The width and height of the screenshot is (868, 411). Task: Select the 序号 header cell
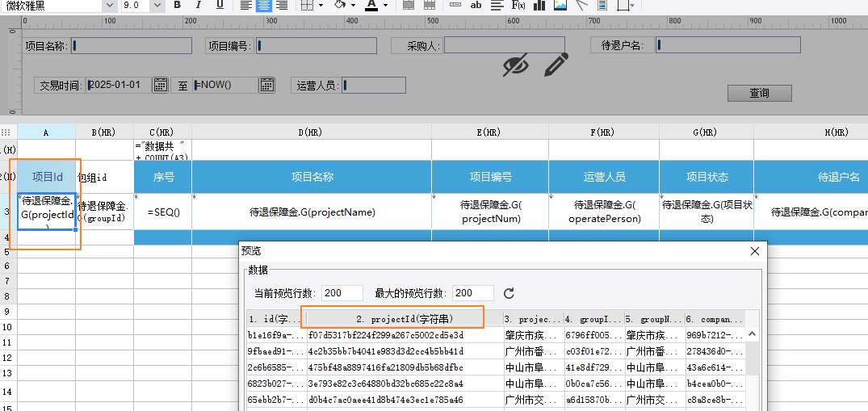pyautogui.click(x=163, y=177)
